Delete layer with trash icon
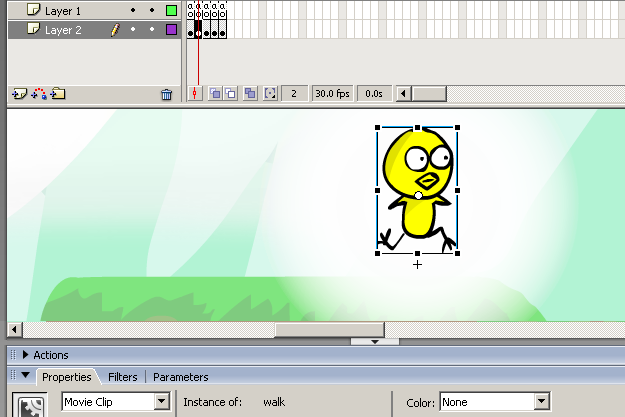This screenshot has width=625, height=417. click(x=167, y=94)
